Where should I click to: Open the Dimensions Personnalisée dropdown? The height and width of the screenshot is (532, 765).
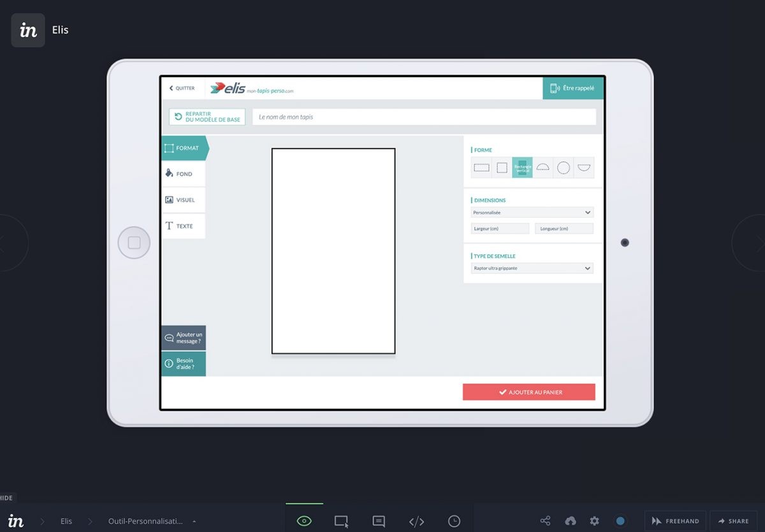pyautogui.click(x=532, y=212)
